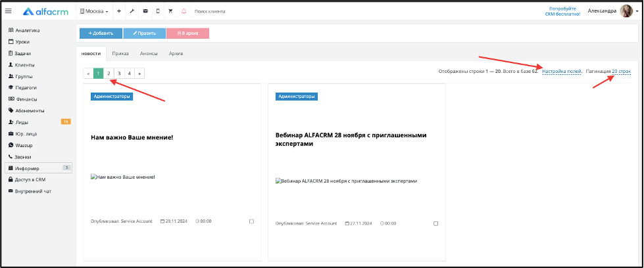644x268 pixels.
Task: Click the pink В архив button
Action: 187,33
